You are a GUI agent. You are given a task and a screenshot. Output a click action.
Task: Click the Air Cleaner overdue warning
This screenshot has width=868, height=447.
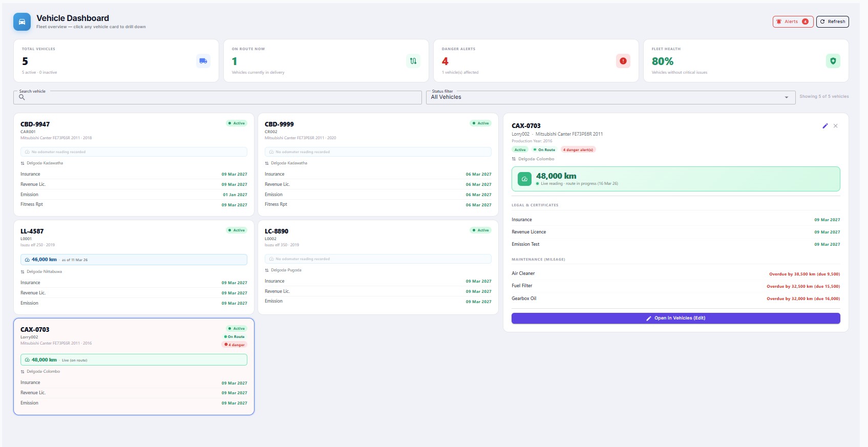point(805,274)
